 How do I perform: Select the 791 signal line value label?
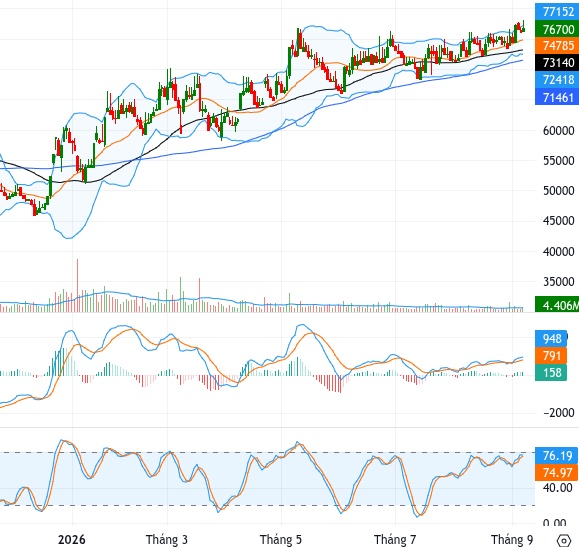pos(551,356)
